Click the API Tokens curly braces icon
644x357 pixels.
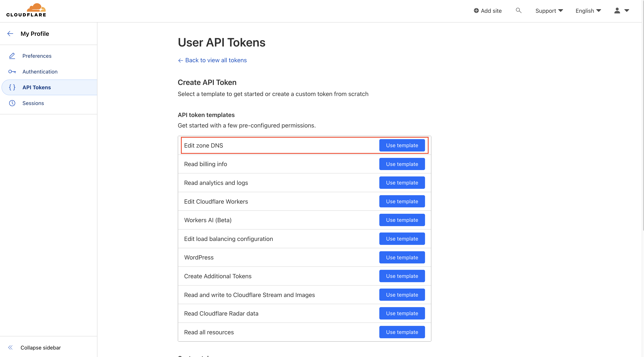(x=12, y=87)
